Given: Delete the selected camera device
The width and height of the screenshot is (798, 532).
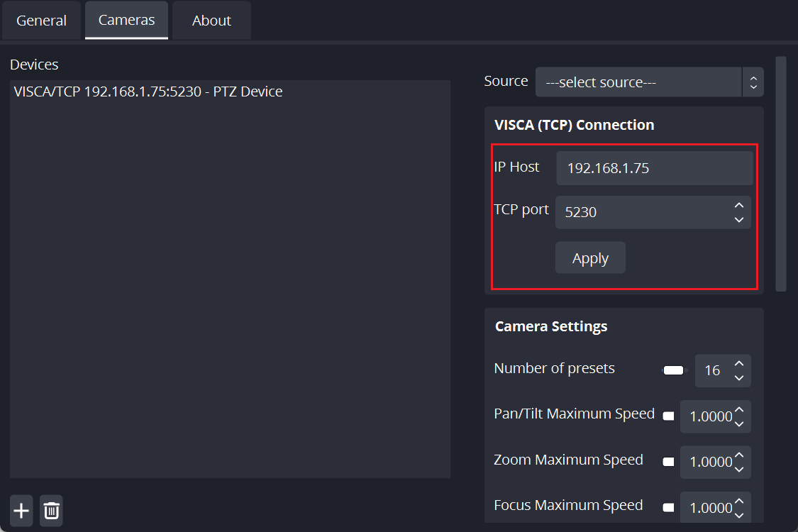Looking at the screenshot, I should tap(50, 511).
